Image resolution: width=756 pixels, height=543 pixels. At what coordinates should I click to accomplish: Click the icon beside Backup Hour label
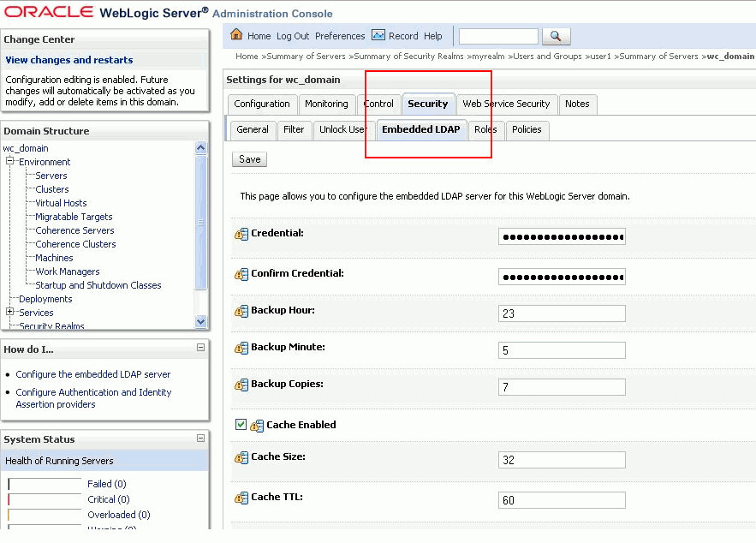(x=241, y=312)
